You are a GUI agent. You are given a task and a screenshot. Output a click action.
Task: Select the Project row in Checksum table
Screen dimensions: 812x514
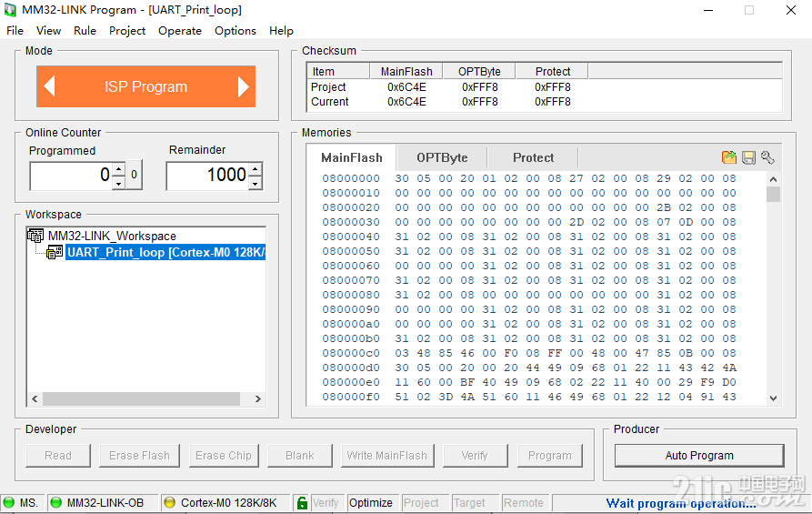click(544, 87)
